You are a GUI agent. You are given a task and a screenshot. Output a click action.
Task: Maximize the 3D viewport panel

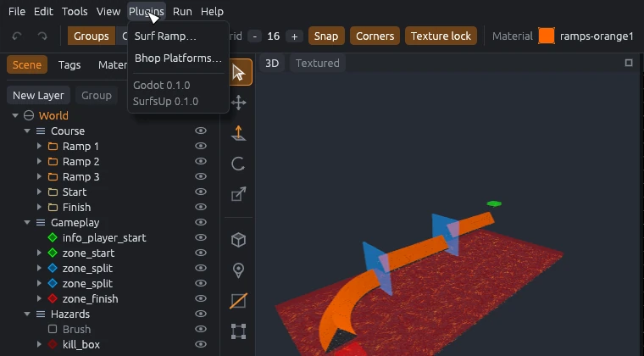(x=629, y=63)
